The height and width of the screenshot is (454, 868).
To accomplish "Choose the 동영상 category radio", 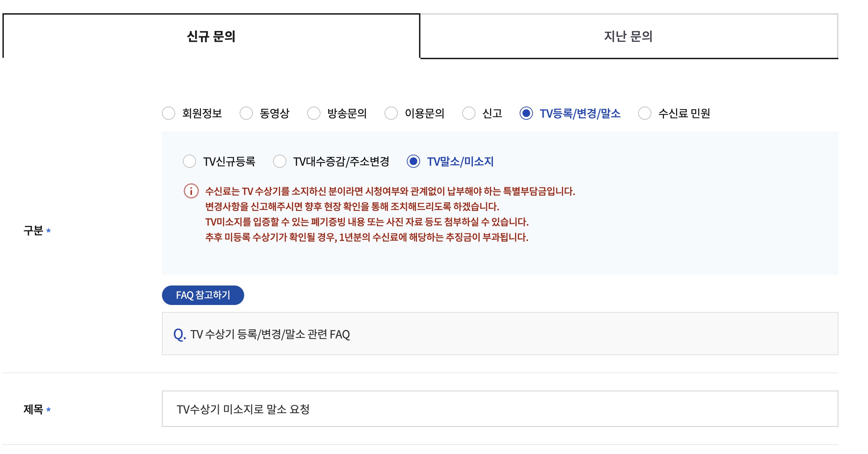I will tap(246, 113).
